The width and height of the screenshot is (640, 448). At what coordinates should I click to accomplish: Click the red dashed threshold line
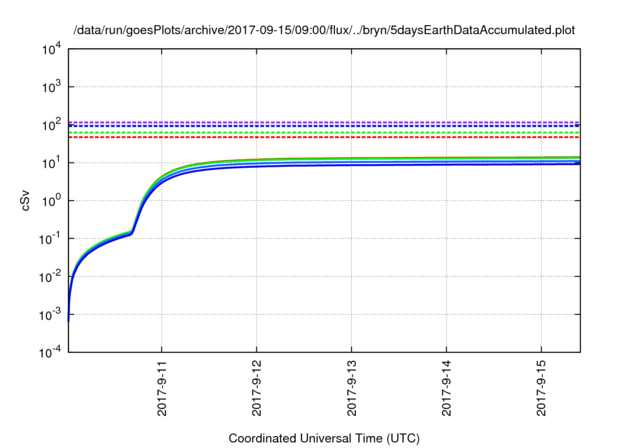tap(324, 138)
